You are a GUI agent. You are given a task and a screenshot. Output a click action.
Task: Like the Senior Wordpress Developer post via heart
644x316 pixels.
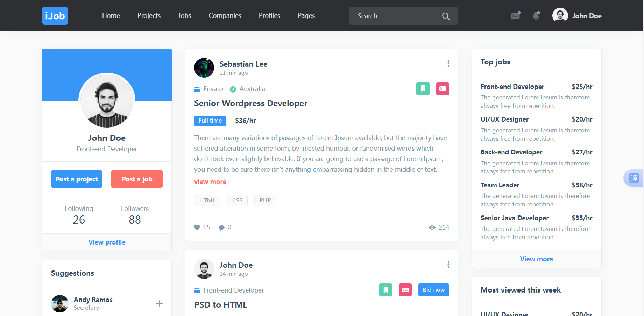point(197,227)
